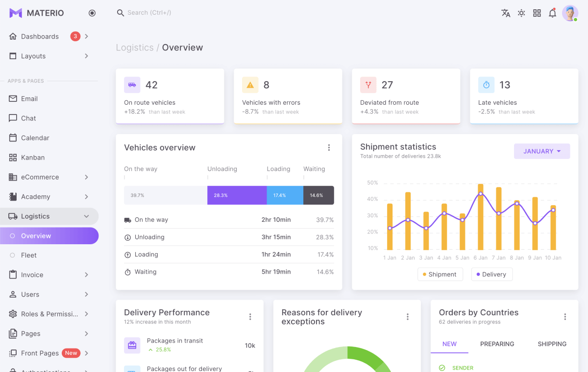588x372 pixels.
Task: Expand the Pages chevron
Action: (x=86, y=333)
